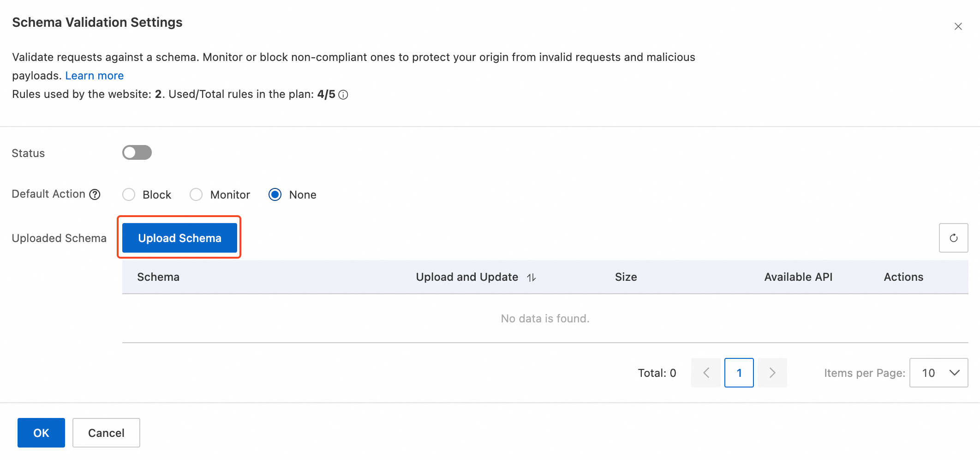Image resolution: width=980 pixels, height=460 pixels.
Task: Choose None as default action
Action: 275,194
